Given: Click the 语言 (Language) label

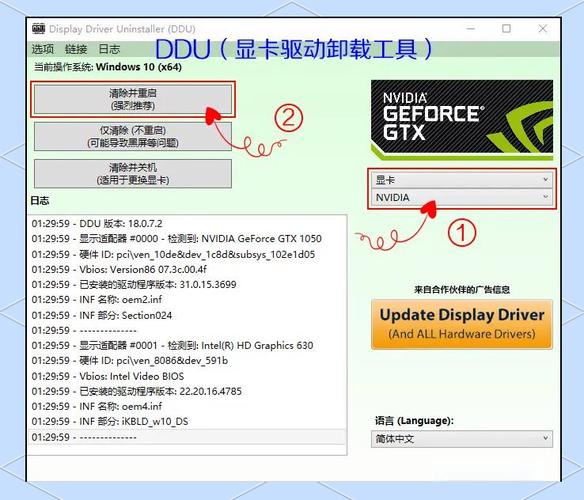Looking at the screenshot, I should click(414, 421).
